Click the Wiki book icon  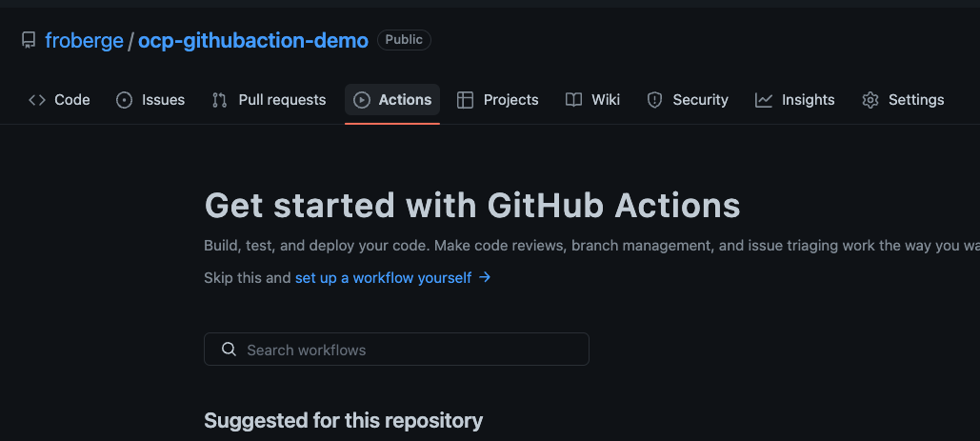(x=573, y=100)
